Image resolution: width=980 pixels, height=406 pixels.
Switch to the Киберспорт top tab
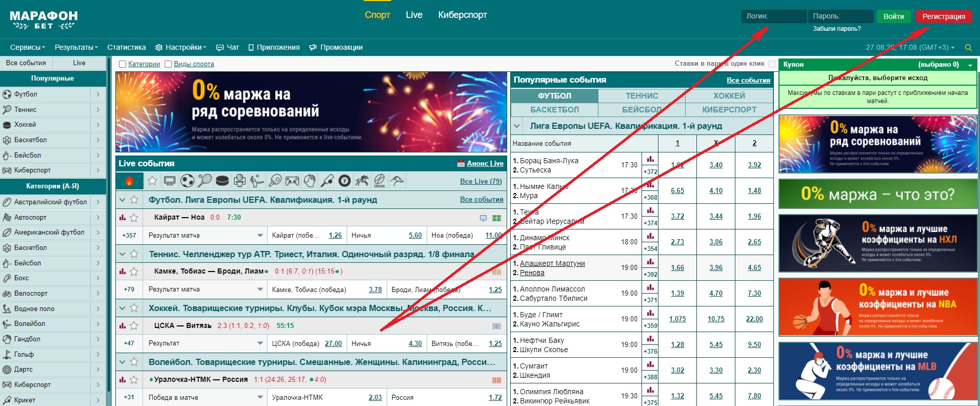point(463,15)
